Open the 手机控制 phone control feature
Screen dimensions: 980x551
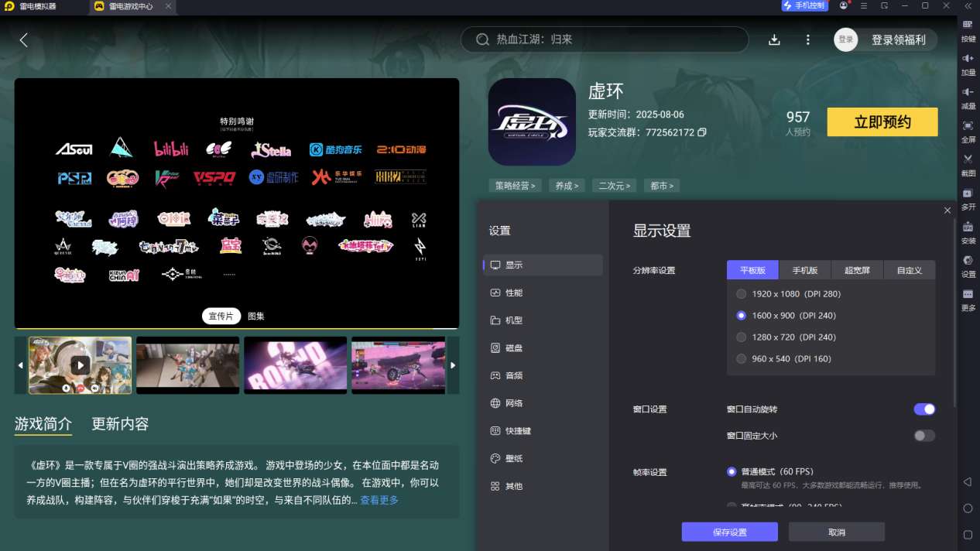(804, 6)
